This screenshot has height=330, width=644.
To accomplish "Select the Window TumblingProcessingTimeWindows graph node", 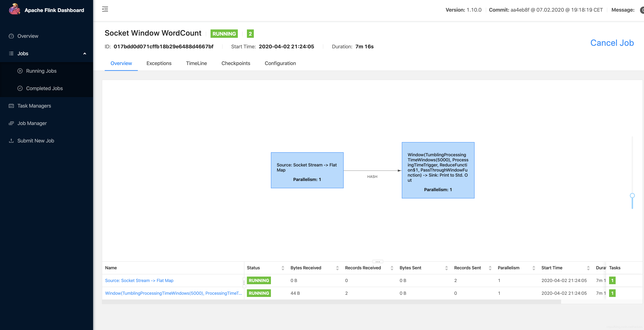I will [438, 170].
